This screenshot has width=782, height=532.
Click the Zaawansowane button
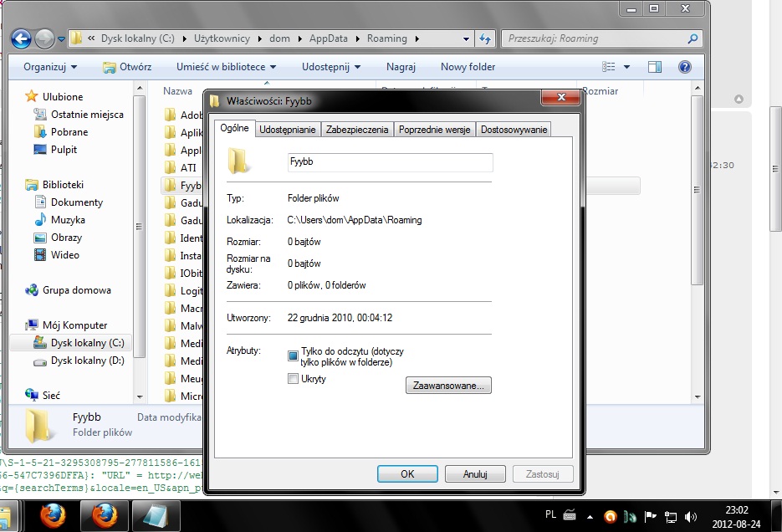pyautogui.click(x=448, y=386)
